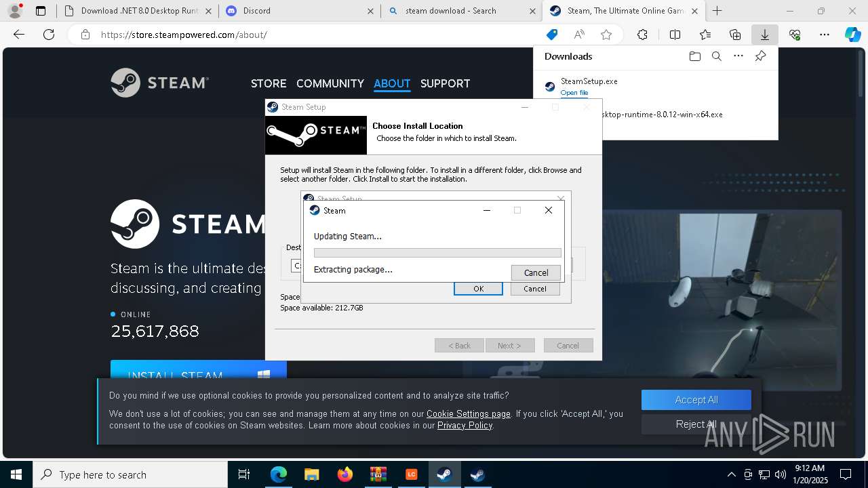Viewport: 868px width, 488px height.
Task: Open the Extensions puzzle icon
Action: tap(642, 35)
